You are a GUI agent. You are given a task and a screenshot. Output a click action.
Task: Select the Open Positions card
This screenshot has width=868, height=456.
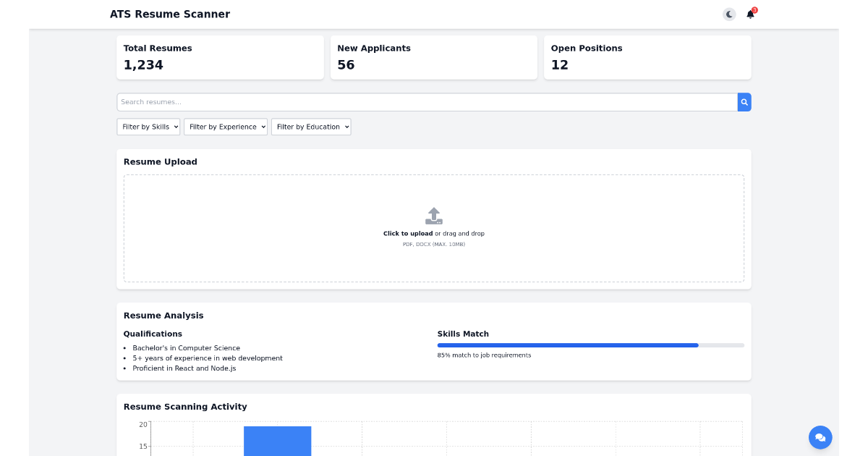[x=647, y=57]
